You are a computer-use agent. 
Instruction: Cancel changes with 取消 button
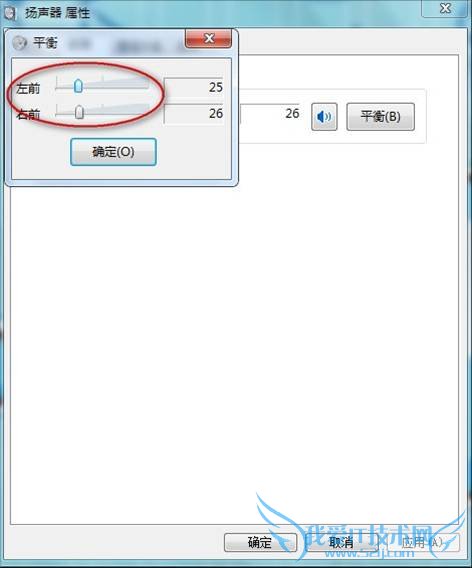[341, 542]
